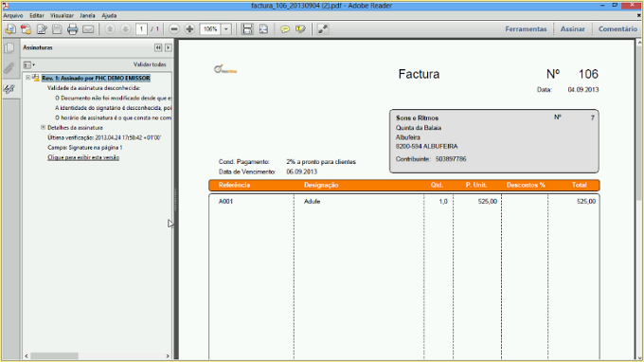644x362 pixels.
Task: Select the highlight text tool
Action: click(x=300, y=29)
